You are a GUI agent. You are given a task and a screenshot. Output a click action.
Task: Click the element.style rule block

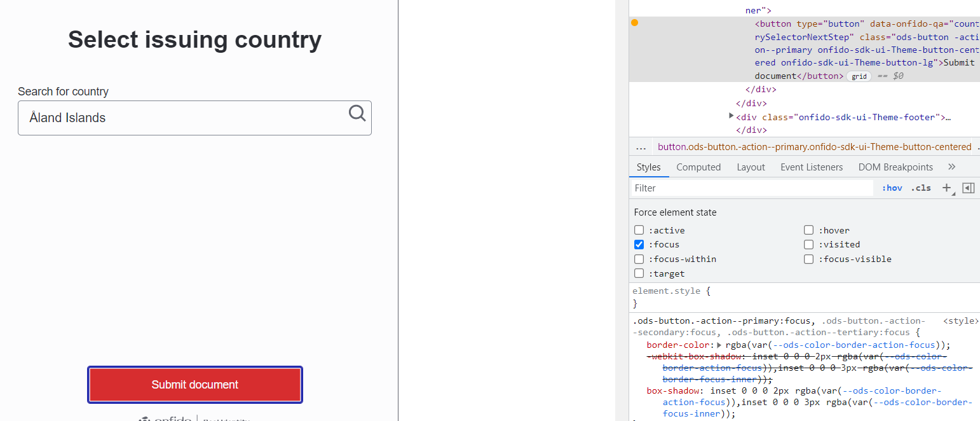[805, 297]
